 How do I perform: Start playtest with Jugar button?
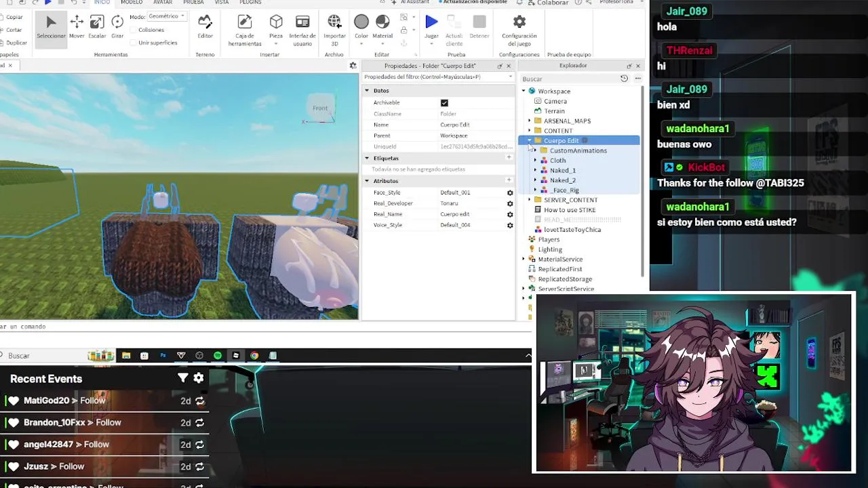(431, 26)
